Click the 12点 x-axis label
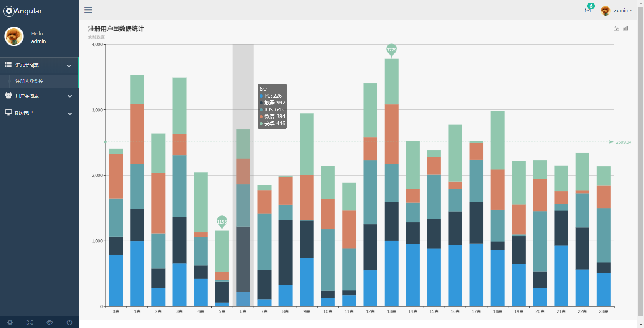 (x=370, y=311)
